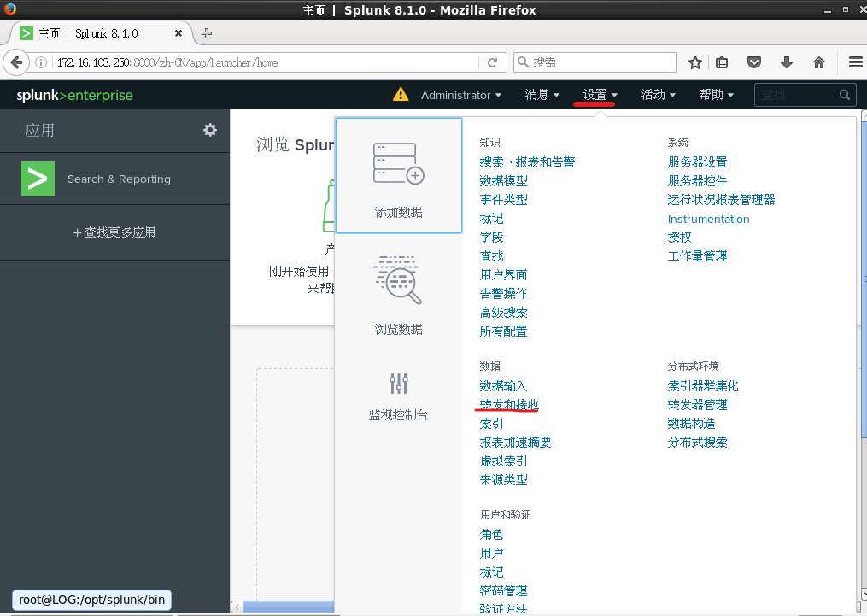
Task: Open 密码管理 link
Action: [503, 591]
